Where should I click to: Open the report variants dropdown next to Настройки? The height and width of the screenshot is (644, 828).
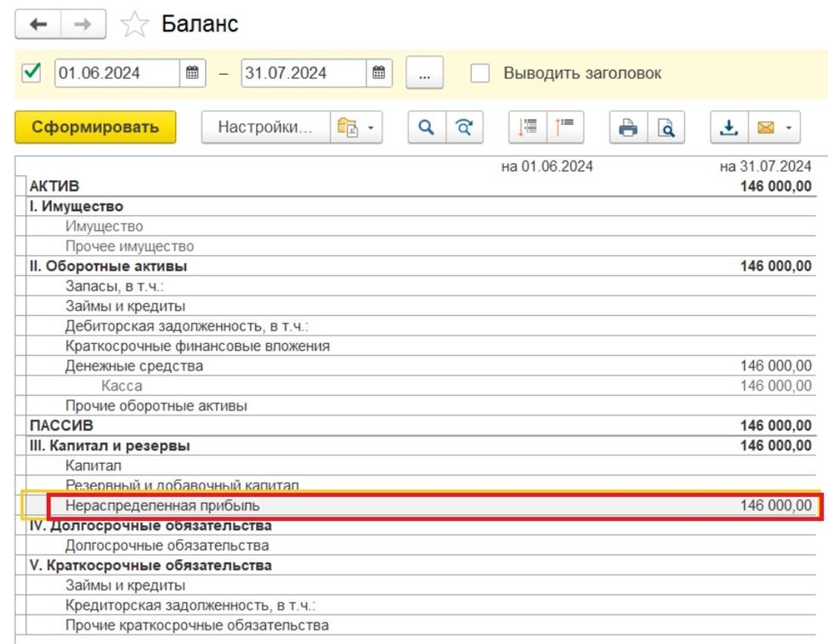(x=357, y=127)
